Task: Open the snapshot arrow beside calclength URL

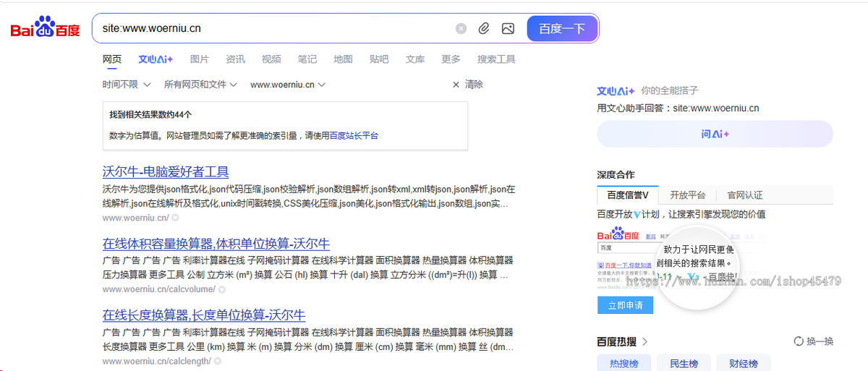Action: click(218, 361)
